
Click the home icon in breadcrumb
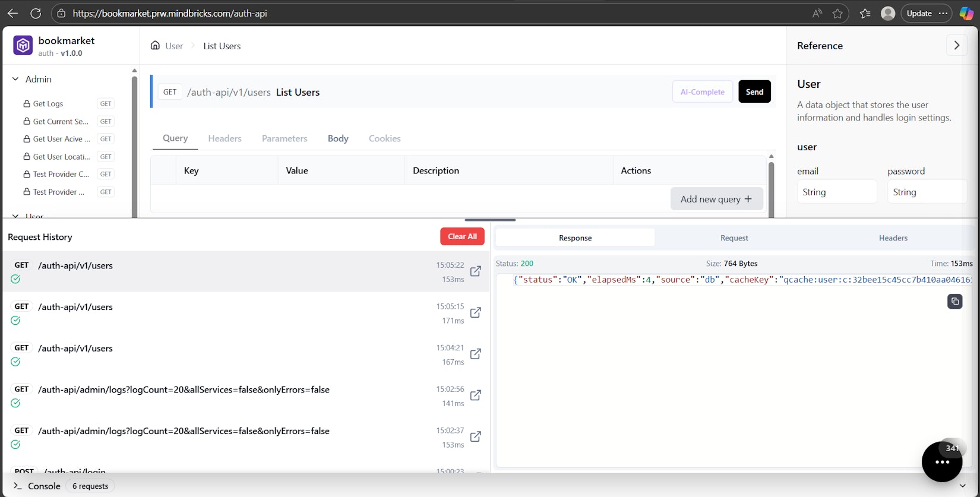[155, 46]
